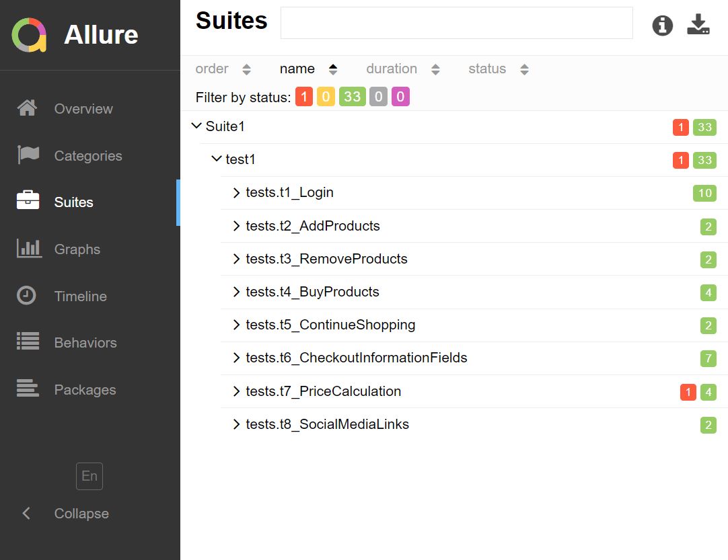728x560 pixels.
Task: Open the Overview page via home icon
Action: pyautogui.click(x=28, y=108)
